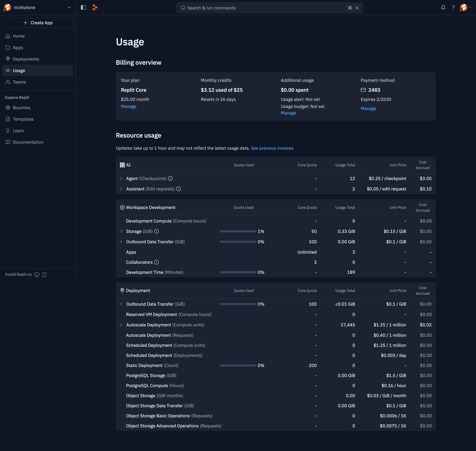
Task: Expand Autoscale Deployment (Compute units) row
Action: 121,325
